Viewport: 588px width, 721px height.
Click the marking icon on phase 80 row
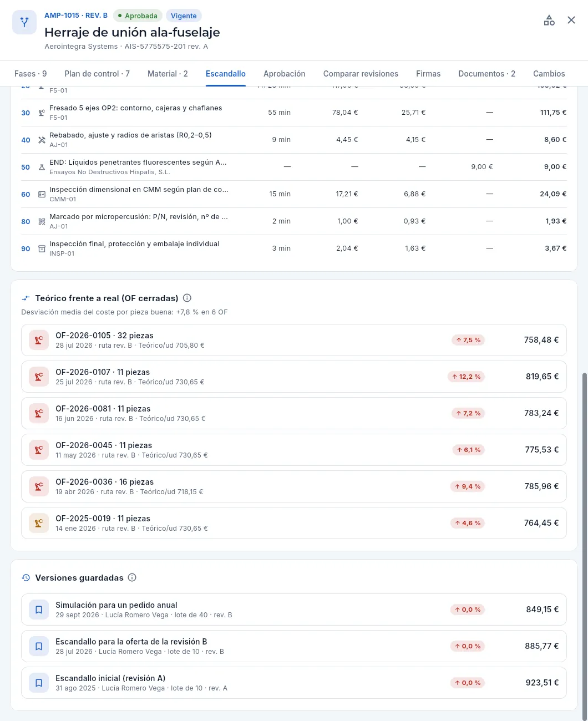tap(42, 221)
